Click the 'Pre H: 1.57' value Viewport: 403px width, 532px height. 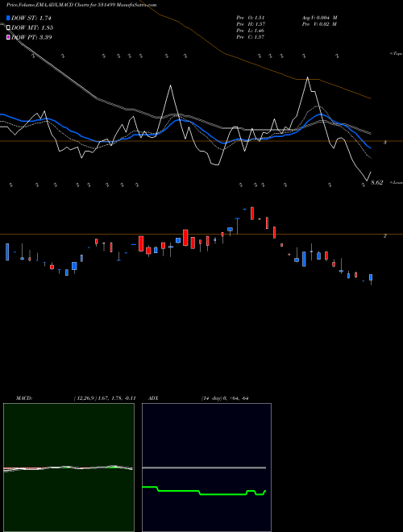pos(251,24)
